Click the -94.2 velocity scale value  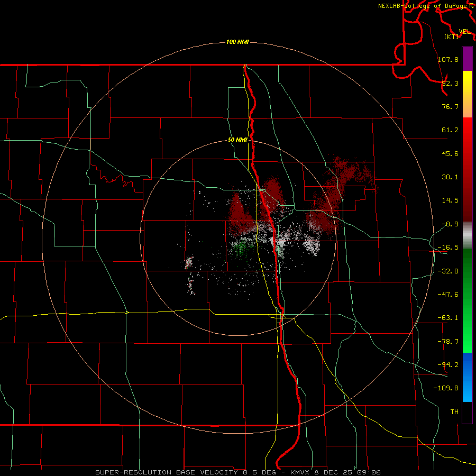[x=448, y=364]
